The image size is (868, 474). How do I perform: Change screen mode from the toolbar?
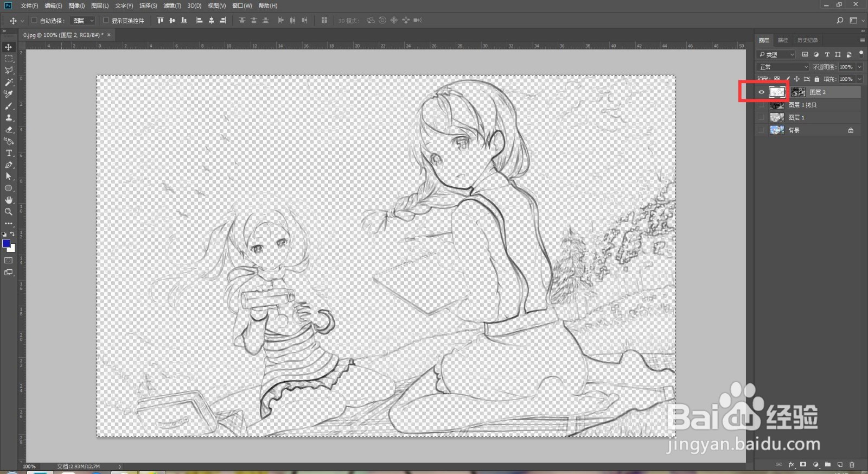[9, 273]
